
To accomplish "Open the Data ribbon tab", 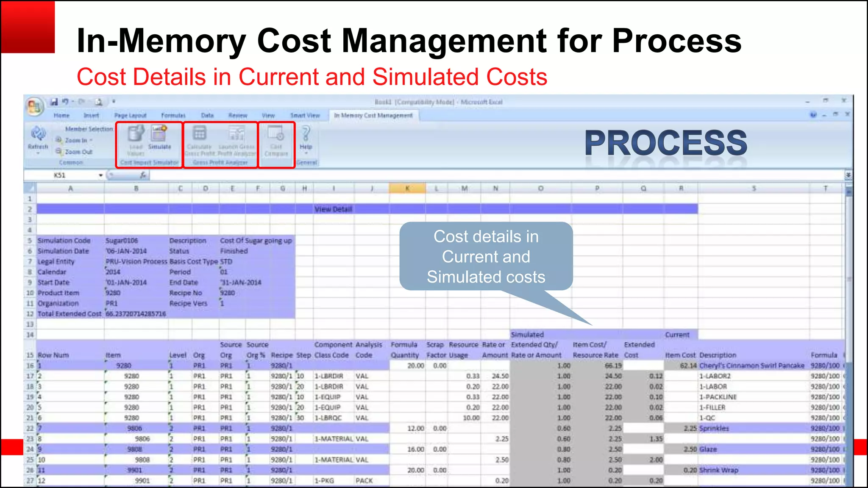I will pyautogui.click(x=207, y=115).
